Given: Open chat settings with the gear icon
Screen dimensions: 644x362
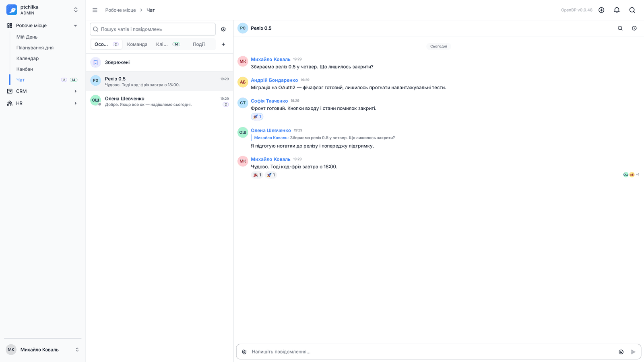Looking at the screenshot, I should 223,29.
